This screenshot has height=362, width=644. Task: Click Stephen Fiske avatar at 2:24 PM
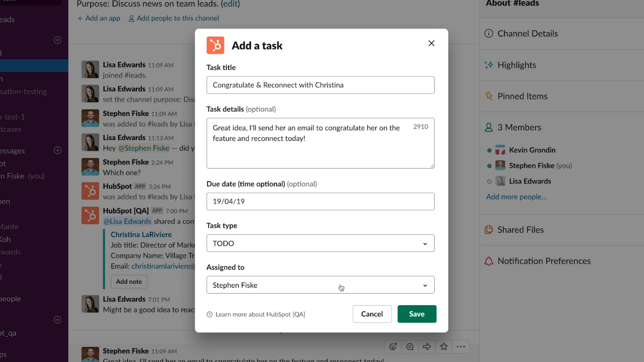coord(90,167)
